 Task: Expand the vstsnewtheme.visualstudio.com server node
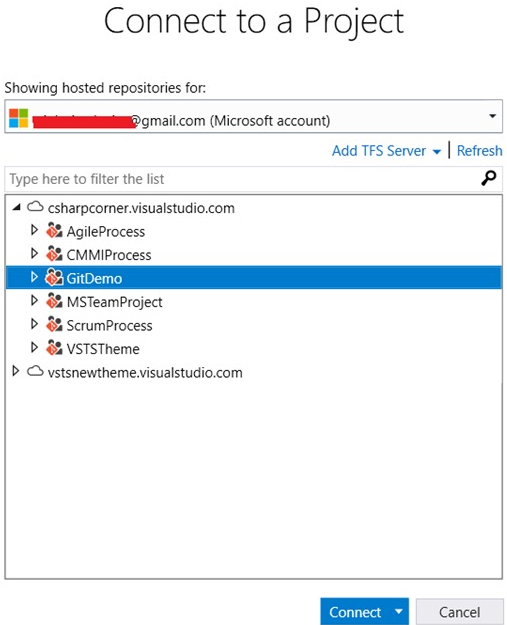pos(16,371)
